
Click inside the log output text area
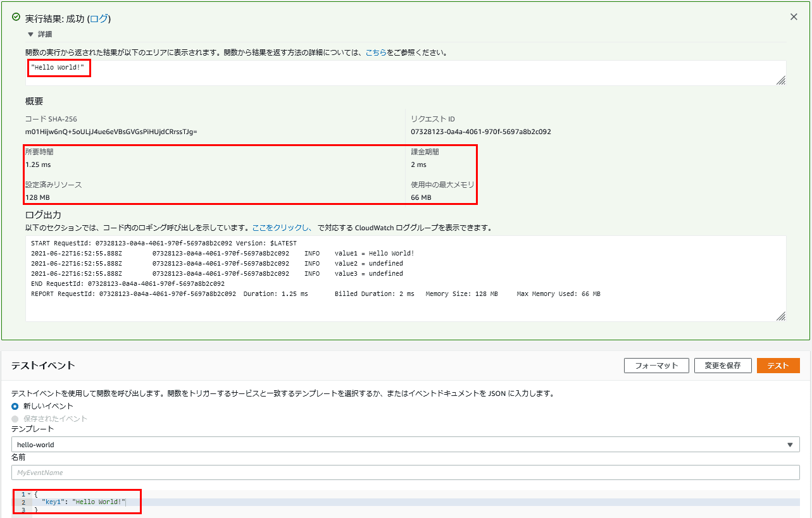(406, 279)
